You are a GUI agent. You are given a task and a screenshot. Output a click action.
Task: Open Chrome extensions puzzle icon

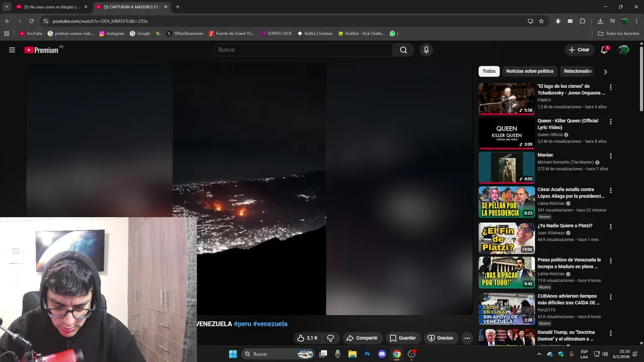(x=582, y=21)
